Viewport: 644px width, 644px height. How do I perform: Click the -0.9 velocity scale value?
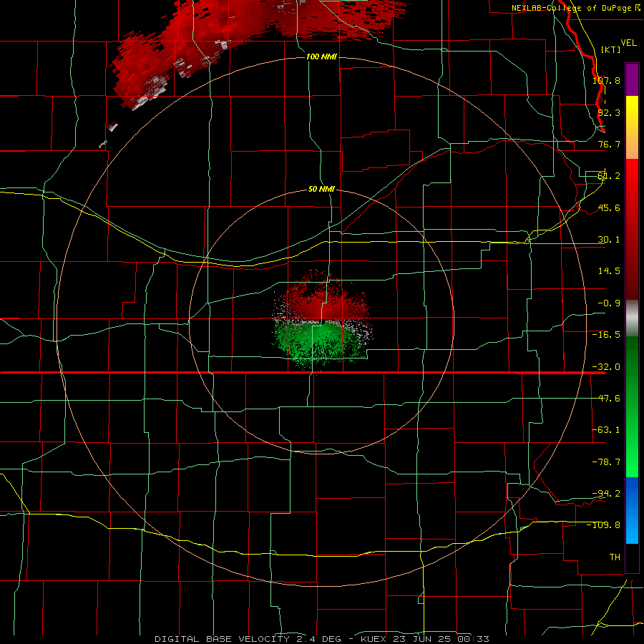tap(609, 303)
